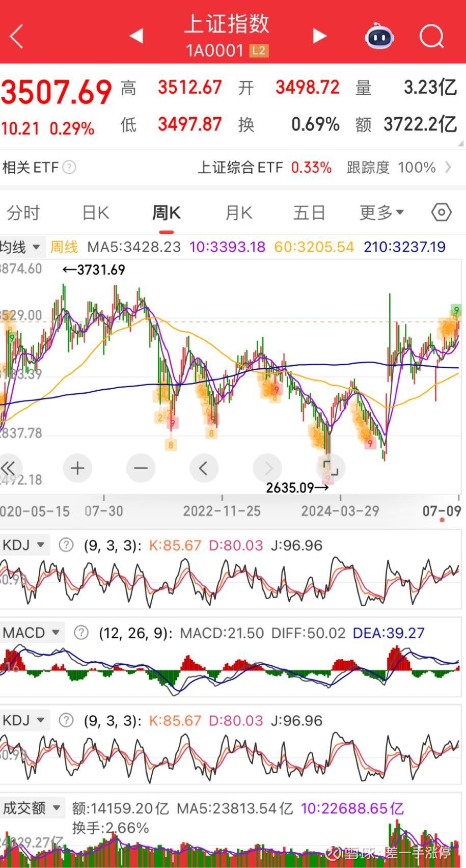This screenshot has width=466, height=868.
Task: Tap the orange 60:3205.54 MA value
Action: pos(314,248)
